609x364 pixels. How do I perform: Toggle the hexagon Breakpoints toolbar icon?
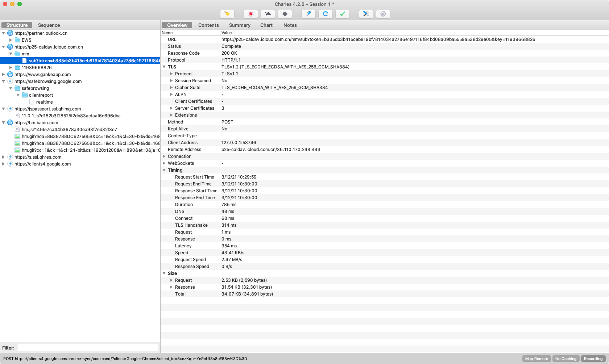(285, 14)
